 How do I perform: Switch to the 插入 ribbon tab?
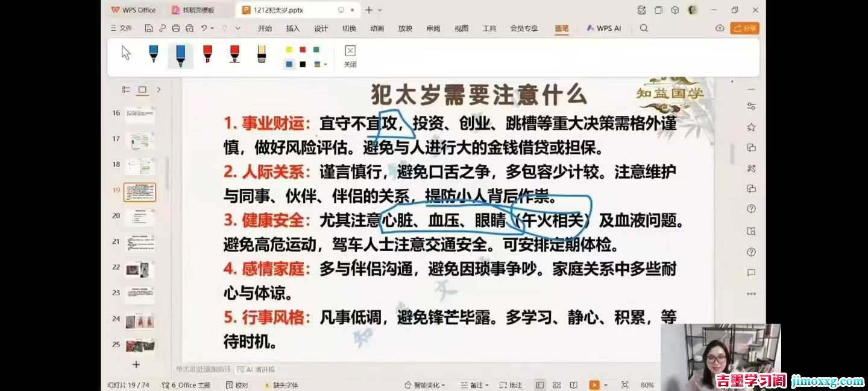point(292,28)
